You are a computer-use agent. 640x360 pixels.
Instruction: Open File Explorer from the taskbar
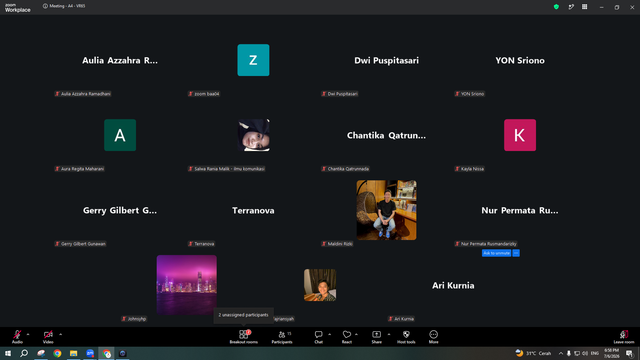(x=73, y=353)
